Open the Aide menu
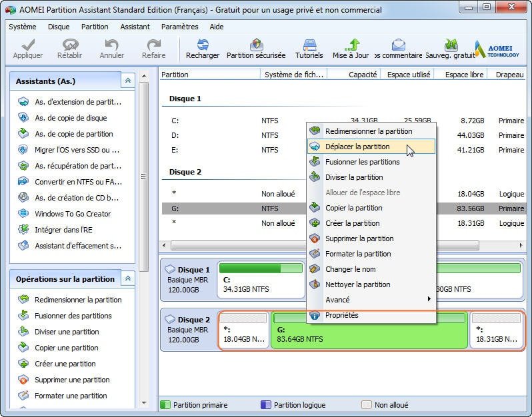Screen dimensions: 532x417 pyautogui.click(x=217, y=27)
